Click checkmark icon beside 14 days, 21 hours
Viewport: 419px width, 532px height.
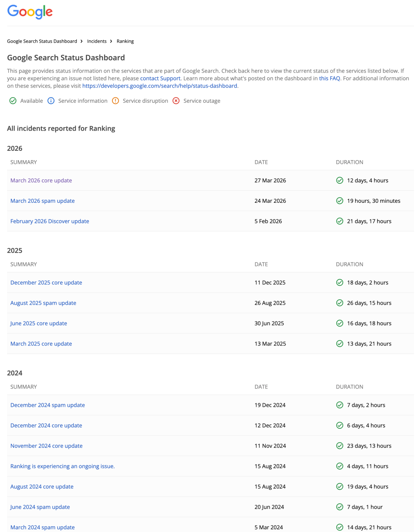click(339, 527)
